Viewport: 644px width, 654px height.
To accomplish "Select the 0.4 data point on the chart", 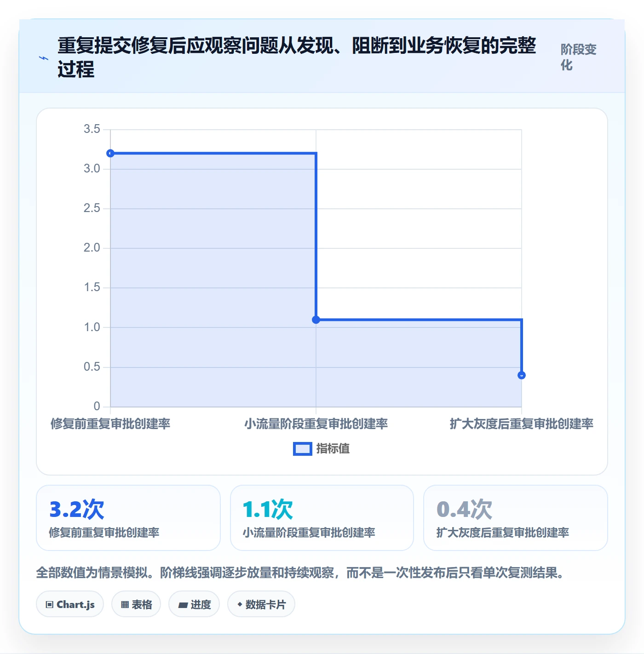I will click(521, 375).
